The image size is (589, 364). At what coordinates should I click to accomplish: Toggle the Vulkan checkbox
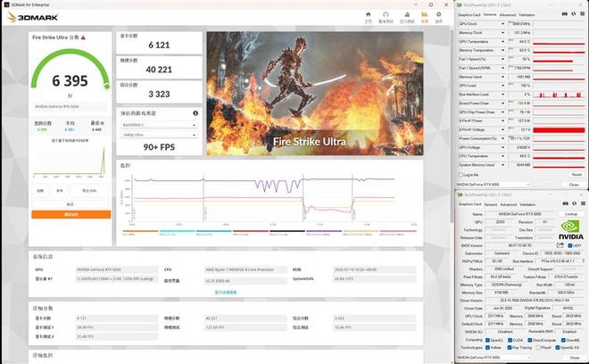[487, 347]
